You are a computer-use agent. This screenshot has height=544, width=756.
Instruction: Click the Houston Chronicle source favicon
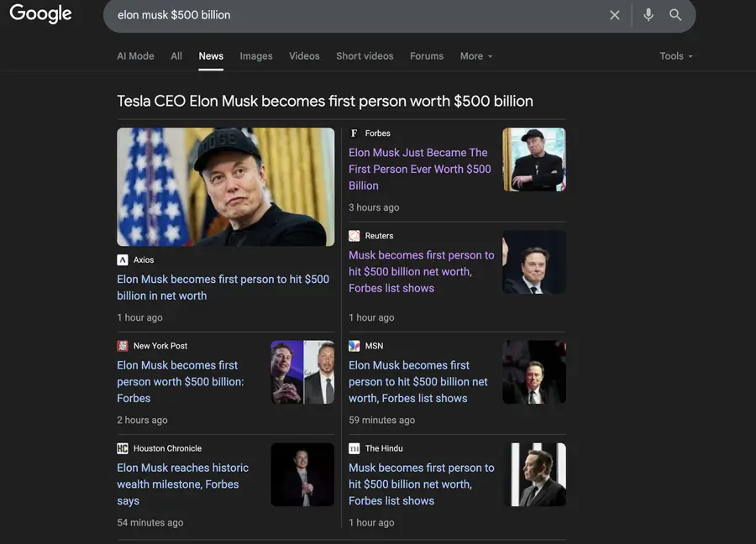pyautogui.click(x=123, y=448)
